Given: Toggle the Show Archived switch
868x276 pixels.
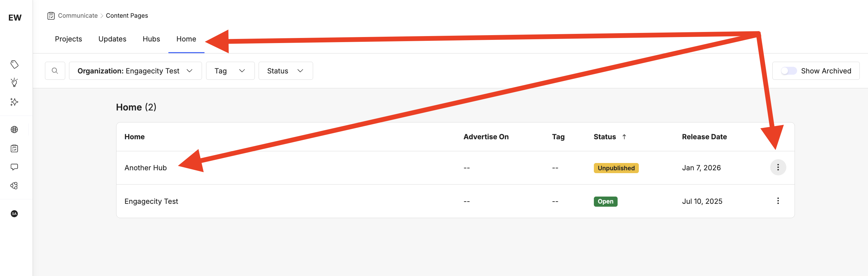Looking at the screenshot, I should (x=789, y=71).
